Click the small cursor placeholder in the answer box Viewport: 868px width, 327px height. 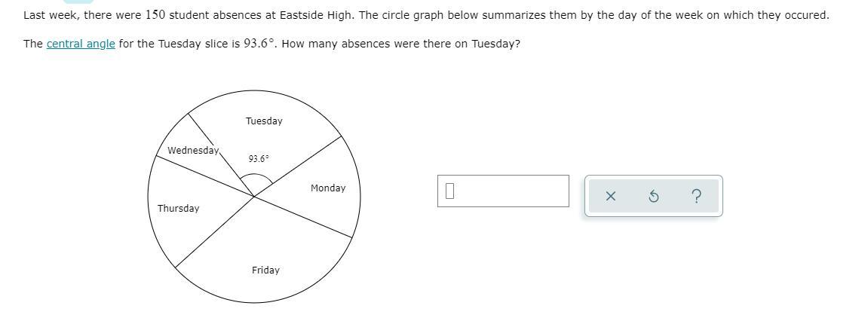[449, 191]
